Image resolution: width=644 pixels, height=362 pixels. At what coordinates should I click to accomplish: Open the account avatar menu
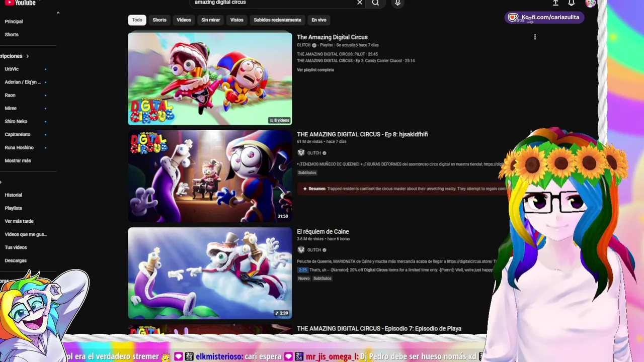(x=590, y=3)
